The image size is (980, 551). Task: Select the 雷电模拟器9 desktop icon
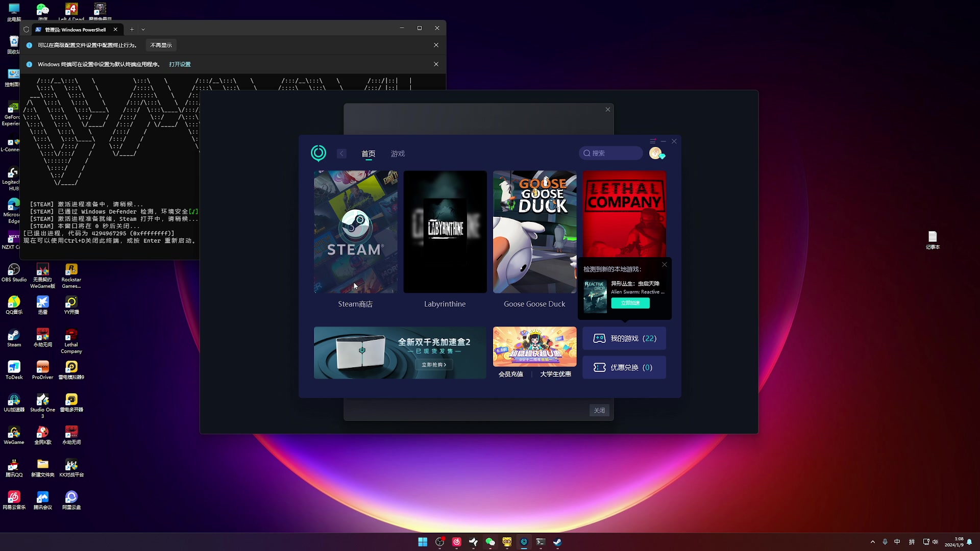coord(71,370)
